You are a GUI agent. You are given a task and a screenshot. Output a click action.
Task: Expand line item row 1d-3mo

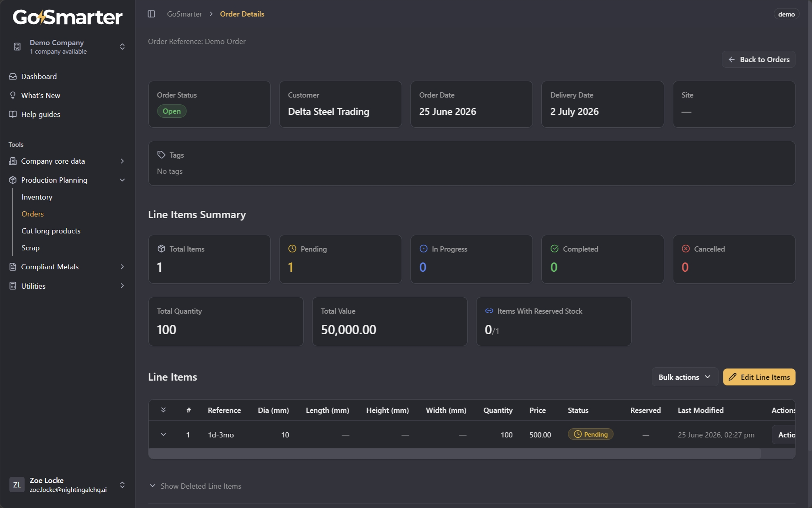pyautogui.click(x=164, y=435)
